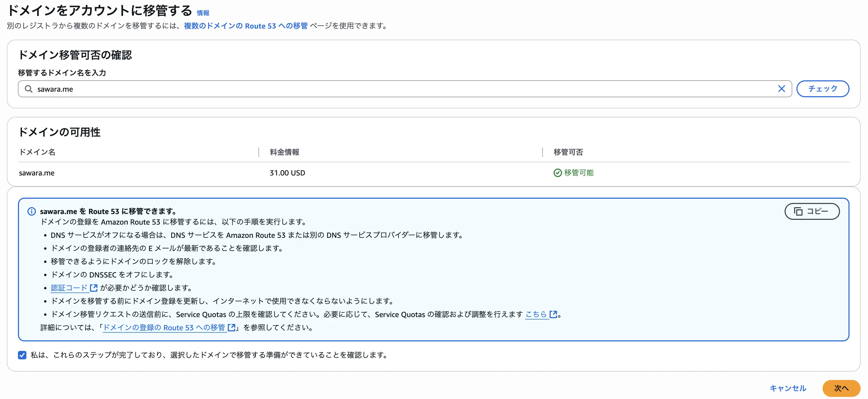Click the copy icon in コピー button
Image resolution: width=868 pixels, height=399 pixels.
(x=798, y=211)
